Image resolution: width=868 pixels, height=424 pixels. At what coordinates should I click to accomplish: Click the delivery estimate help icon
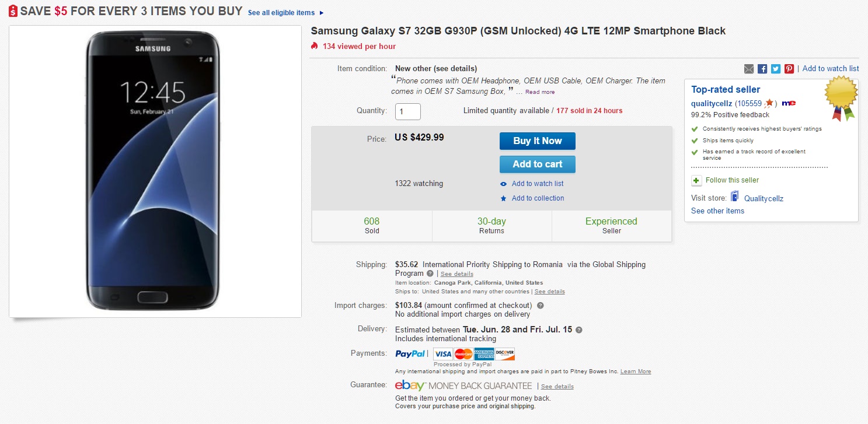(x=578, y=330)
